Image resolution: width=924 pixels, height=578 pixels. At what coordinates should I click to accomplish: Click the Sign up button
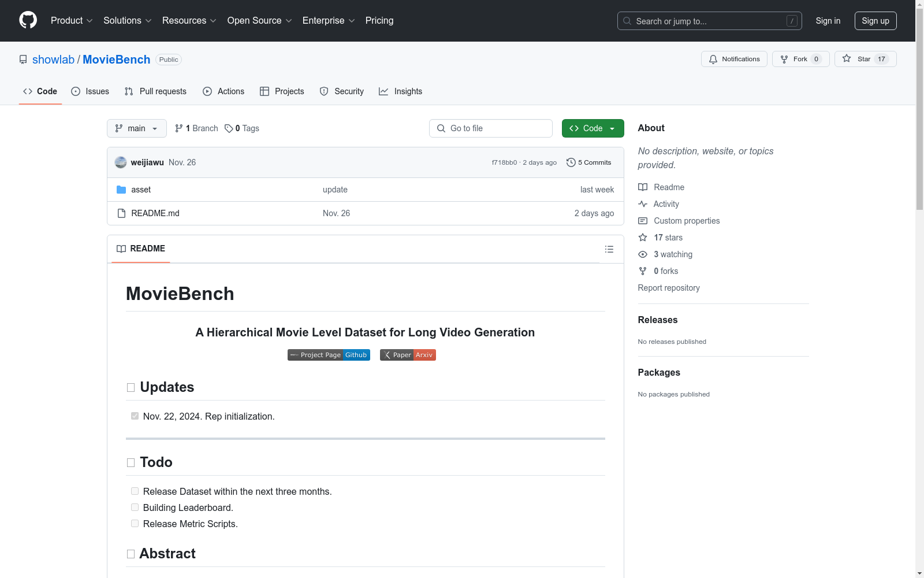point(875,21)
